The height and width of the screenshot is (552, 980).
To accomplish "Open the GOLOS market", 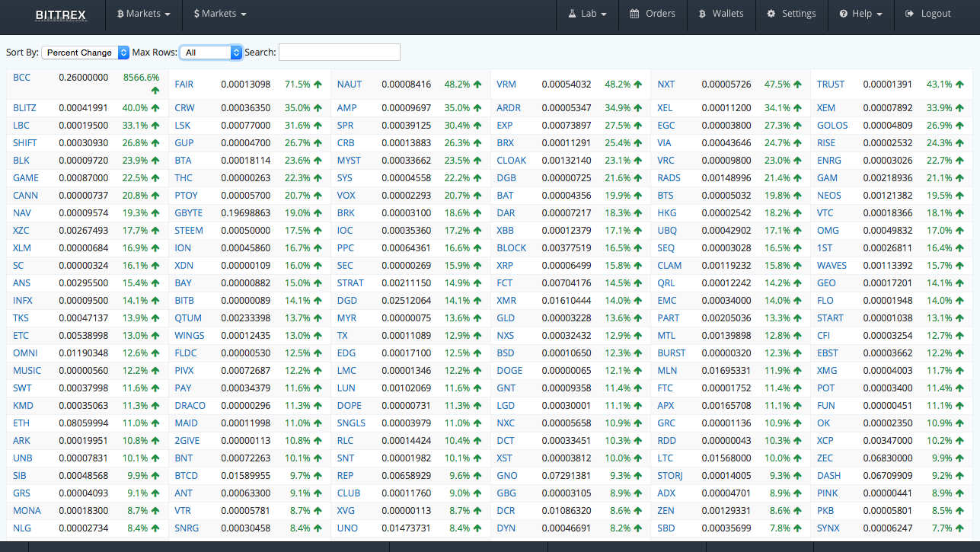I will 832,126.
